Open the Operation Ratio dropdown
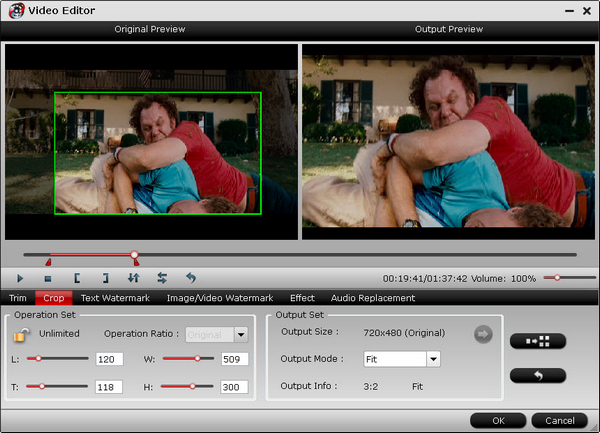Screen dimensions: 600x433 click(x=241, y=335)
